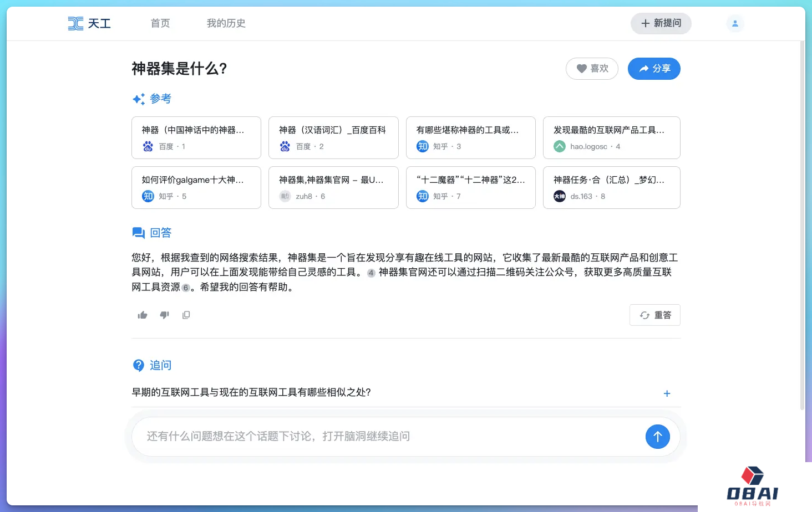The width and height of the screenshot is (812, 512).
Task: Click citation marker 6 in the answer
Action: click(186, 288)
